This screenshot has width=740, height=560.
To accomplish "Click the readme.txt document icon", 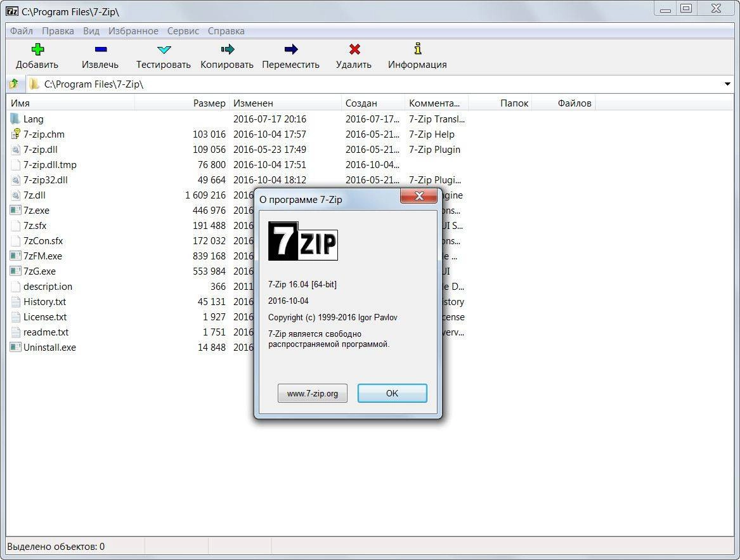I will 15,332.
